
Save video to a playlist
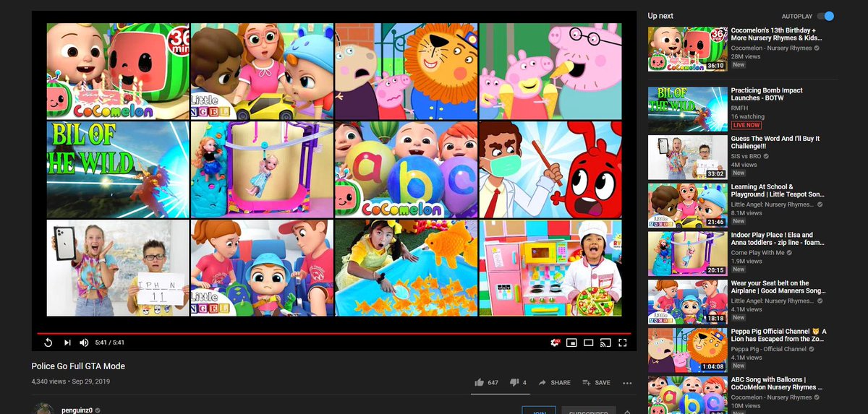pyautogui.click(x=596, y=382)
